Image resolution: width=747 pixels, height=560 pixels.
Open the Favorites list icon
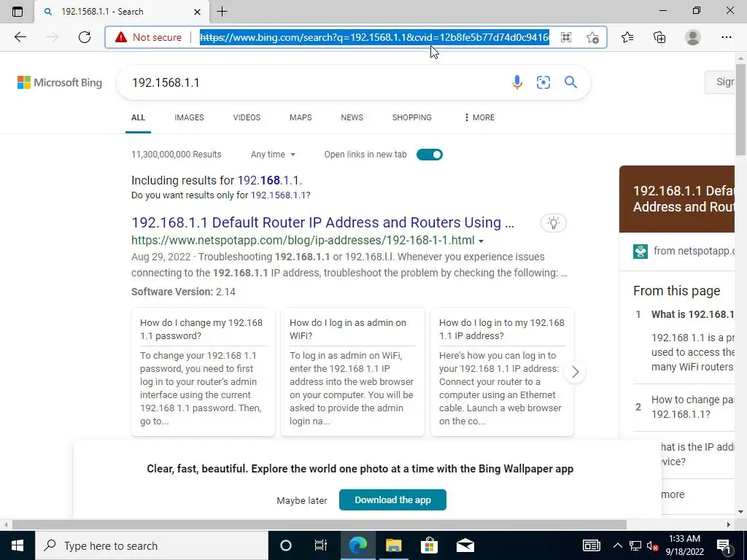coord(627,37)
